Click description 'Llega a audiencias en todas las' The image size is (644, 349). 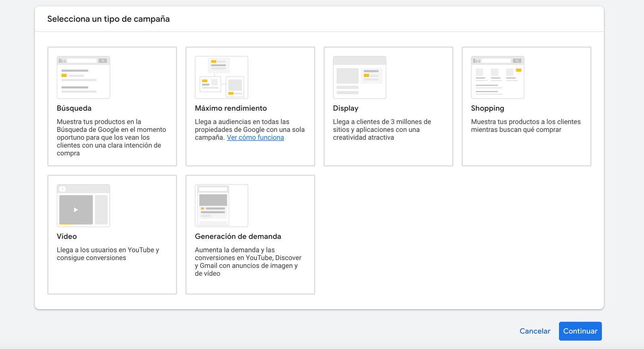click(x=250, y=130)
